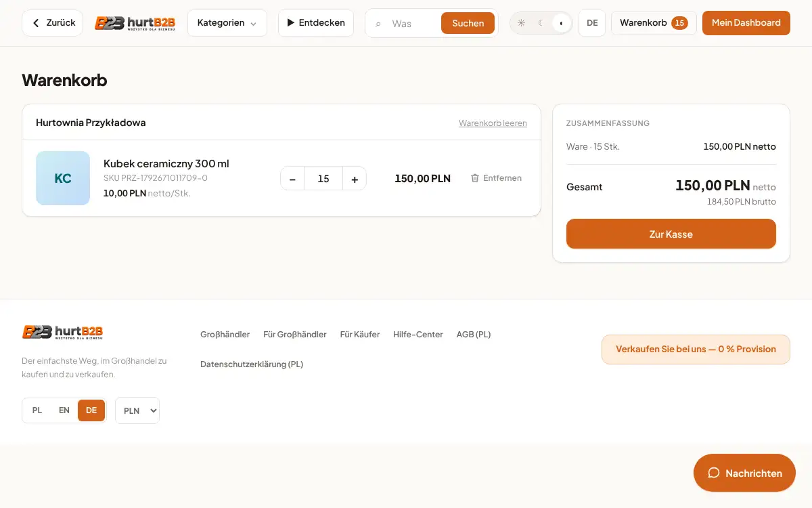Click the Warenkorb leeren link
Image resolution: width=812 pixels, height=508 pixels.
(493, 123)
